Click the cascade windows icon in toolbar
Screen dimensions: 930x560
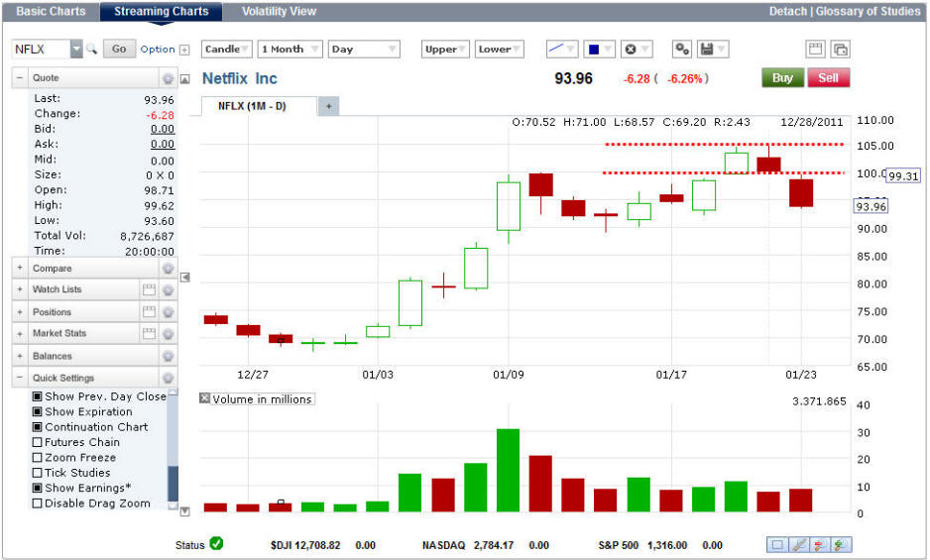coord(841,50)
